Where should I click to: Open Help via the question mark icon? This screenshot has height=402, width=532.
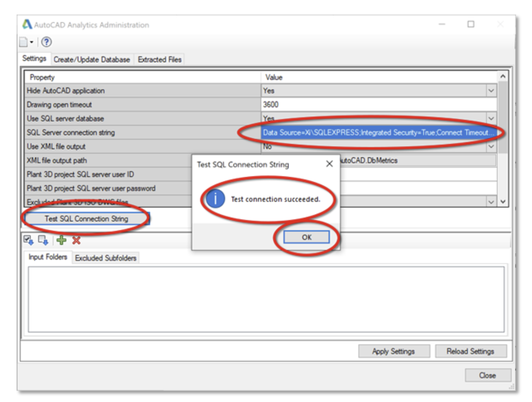(46, 42)
